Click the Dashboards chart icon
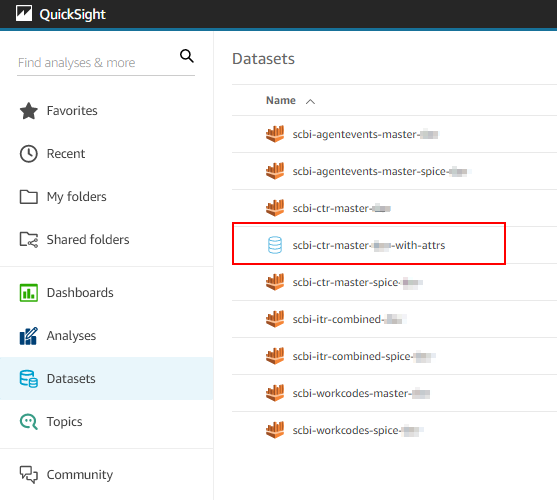This screenshot has height=500, width=557. [x=28, y=293]
